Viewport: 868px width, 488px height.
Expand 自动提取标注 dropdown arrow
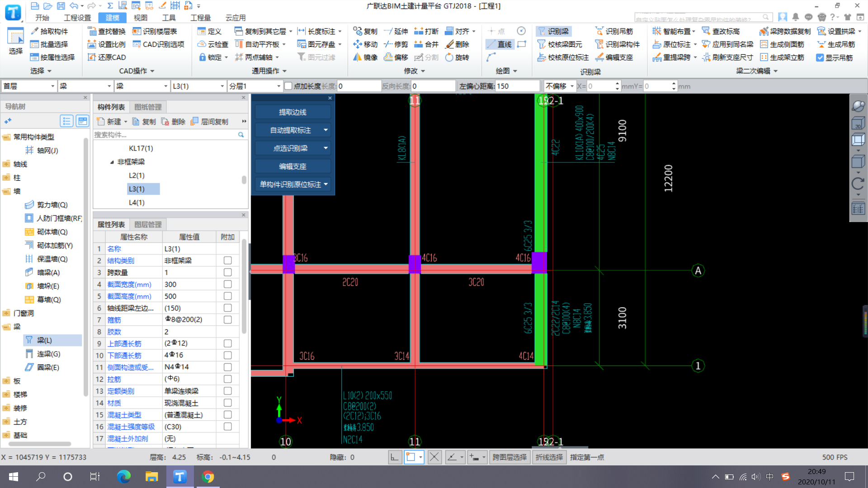tap(325, 130)
